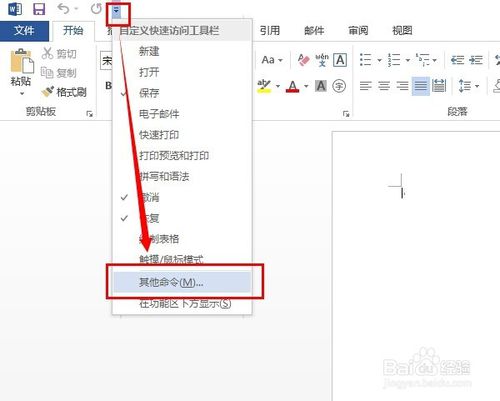Click the Increase Indent icon

pos(476,60)
